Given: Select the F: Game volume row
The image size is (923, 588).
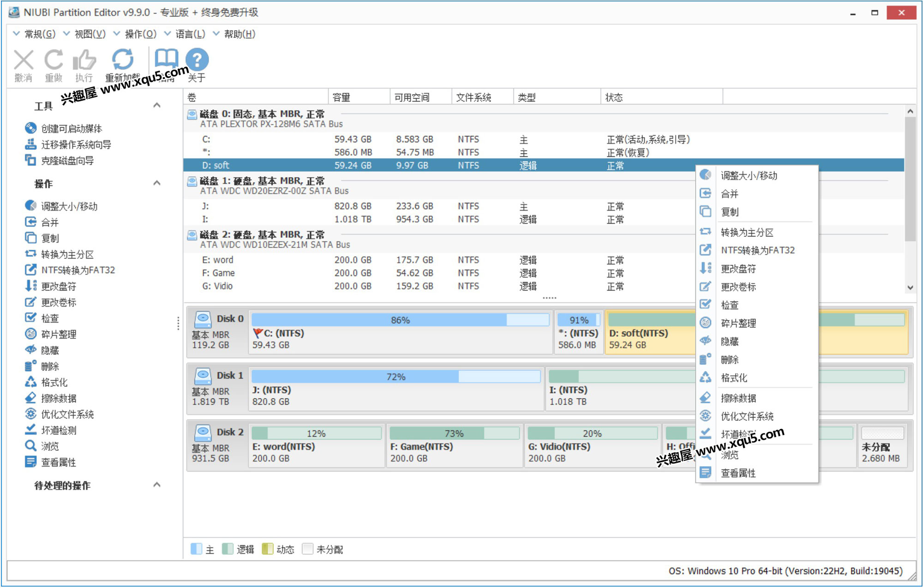Looking at the screenshot, I should (544, 273).
